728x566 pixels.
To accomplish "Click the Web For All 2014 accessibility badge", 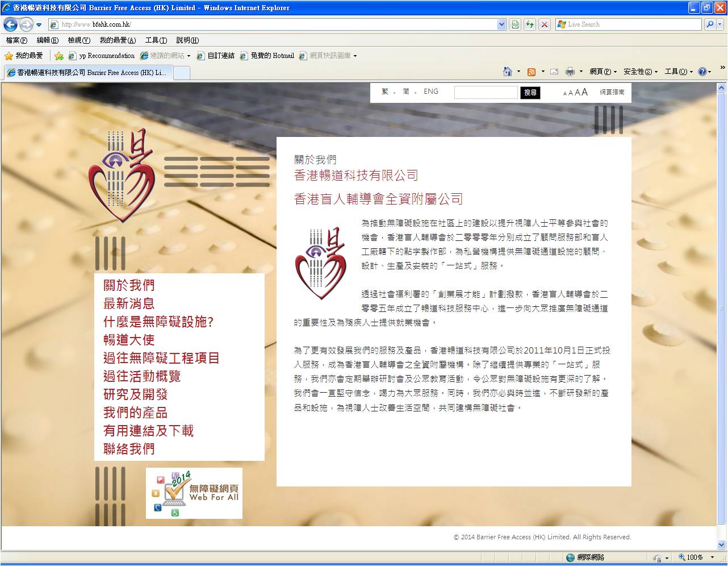I will coord(194,493).
